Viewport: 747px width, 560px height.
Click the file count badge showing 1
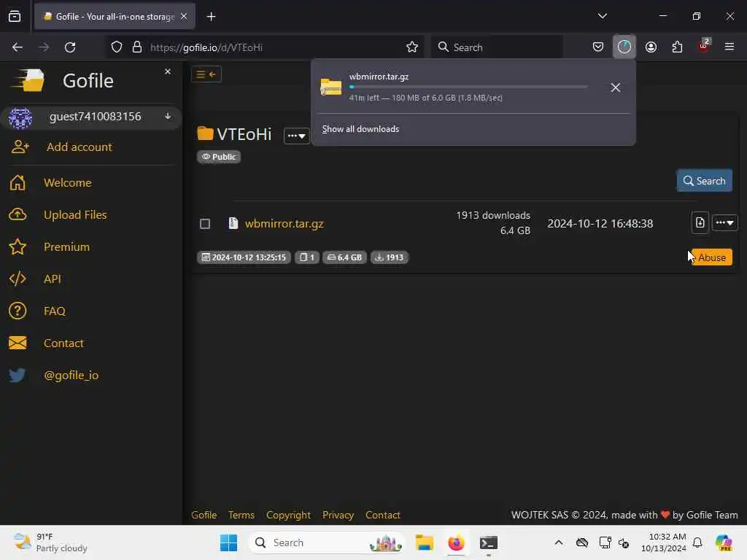coord(307,257)
